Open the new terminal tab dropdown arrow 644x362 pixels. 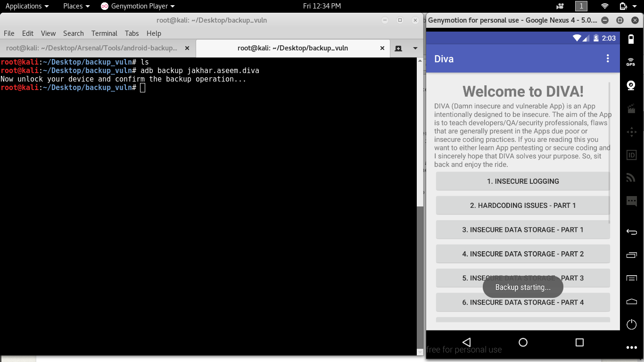point(414,48)
